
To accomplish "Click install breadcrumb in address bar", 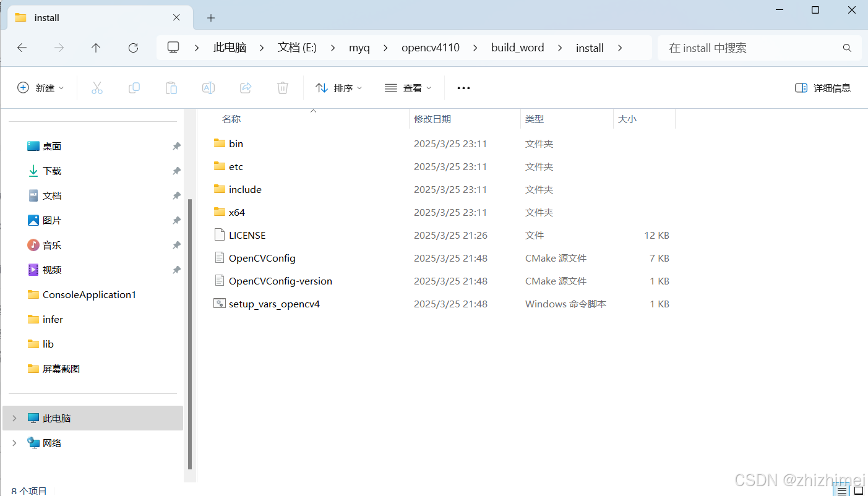I will point(590,48).
